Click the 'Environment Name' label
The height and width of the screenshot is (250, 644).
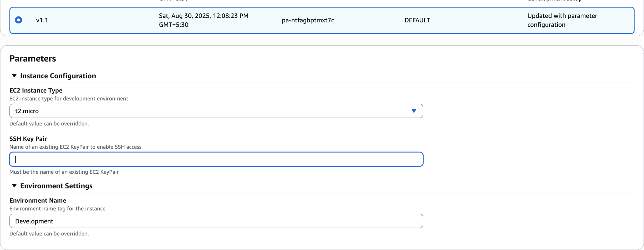click(38, 200)
